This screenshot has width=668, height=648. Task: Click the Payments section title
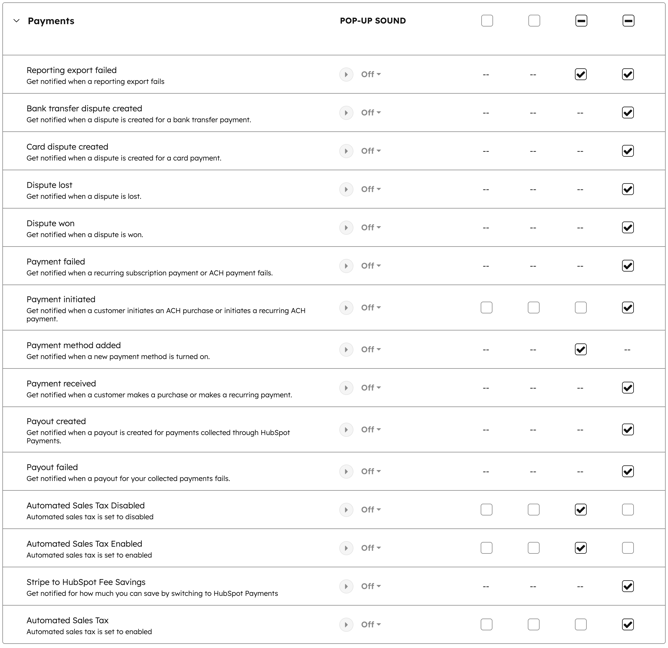(51, 21)
